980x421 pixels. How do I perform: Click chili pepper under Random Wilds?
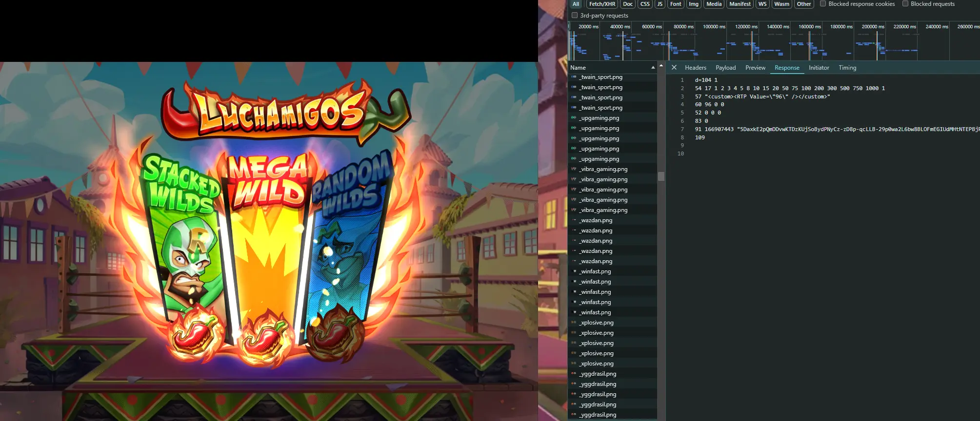336,334
